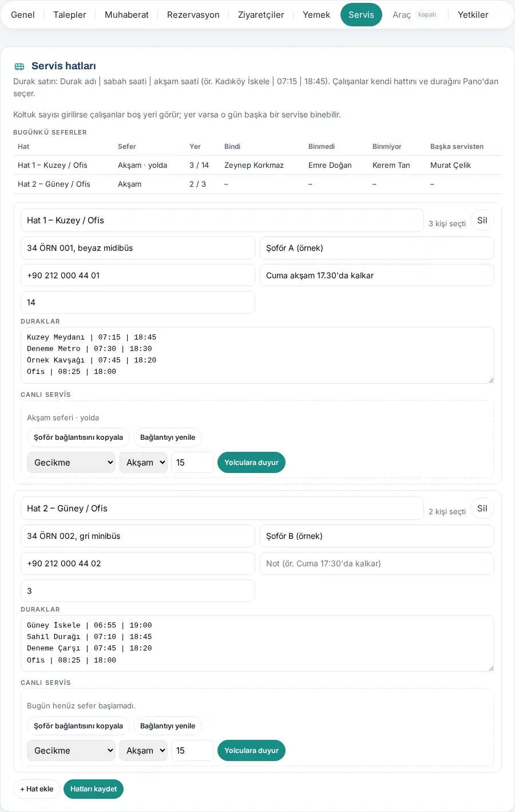The height and width of the screenshot is (812, 515).
Task: Delete Hat 2 with its Sil button
Action: pos(482,509)
